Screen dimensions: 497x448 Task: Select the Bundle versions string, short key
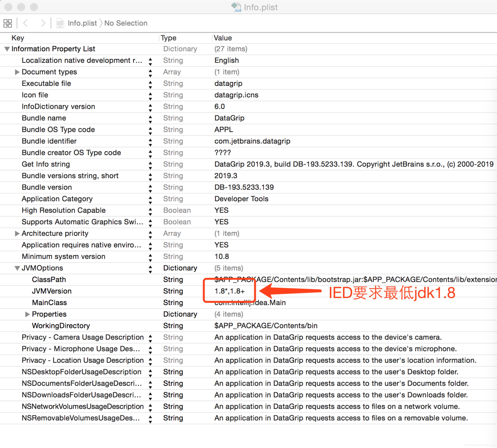70,176
